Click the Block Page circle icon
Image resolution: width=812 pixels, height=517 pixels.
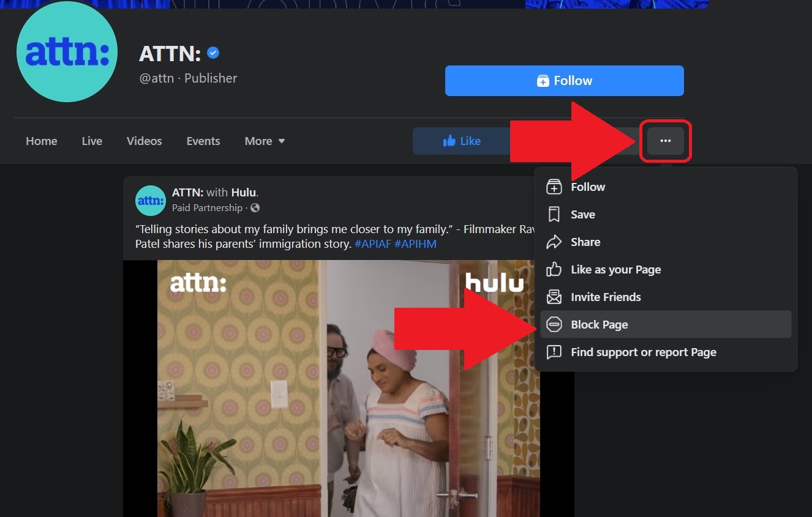[x=554, y=324]
